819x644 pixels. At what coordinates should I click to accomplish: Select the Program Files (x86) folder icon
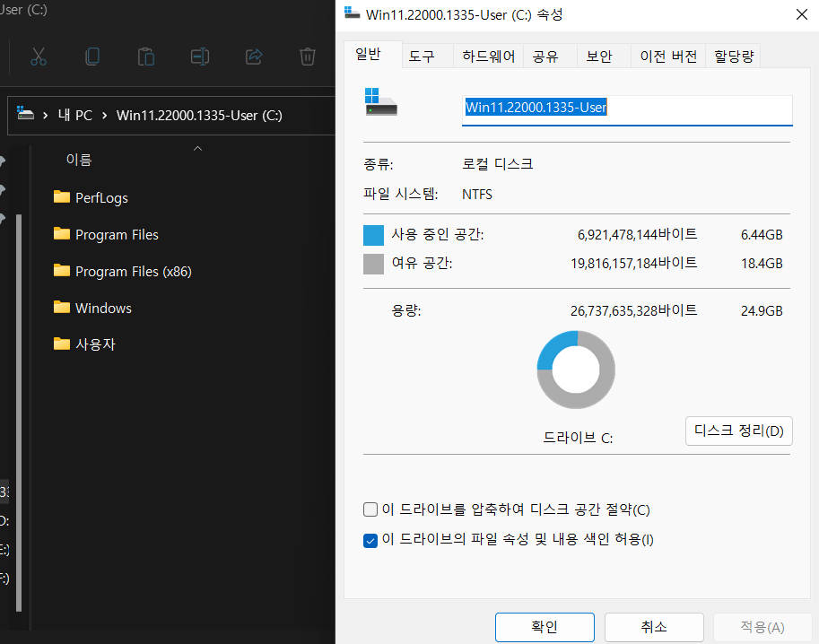pos(62,270)
